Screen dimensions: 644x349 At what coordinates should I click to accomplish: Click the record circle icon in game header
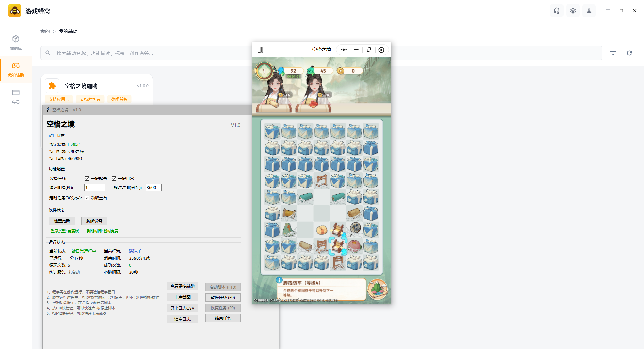click(381, 50)
